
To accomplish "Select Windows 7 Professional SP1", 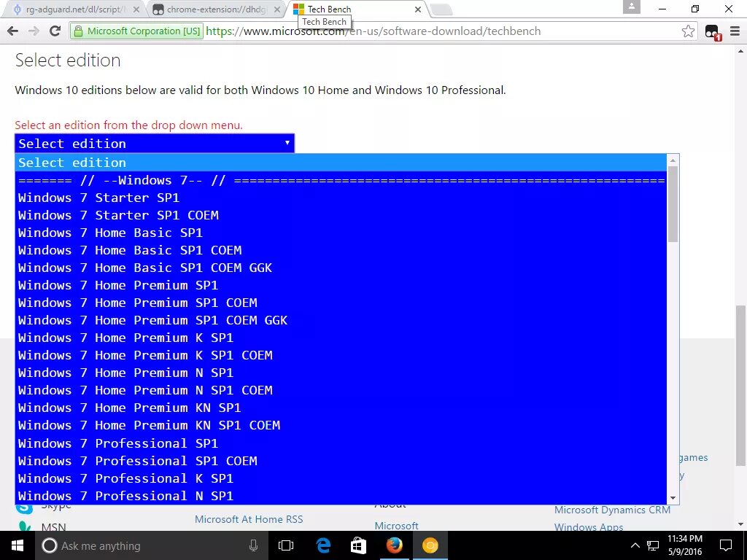I will (x=341, y=443).
